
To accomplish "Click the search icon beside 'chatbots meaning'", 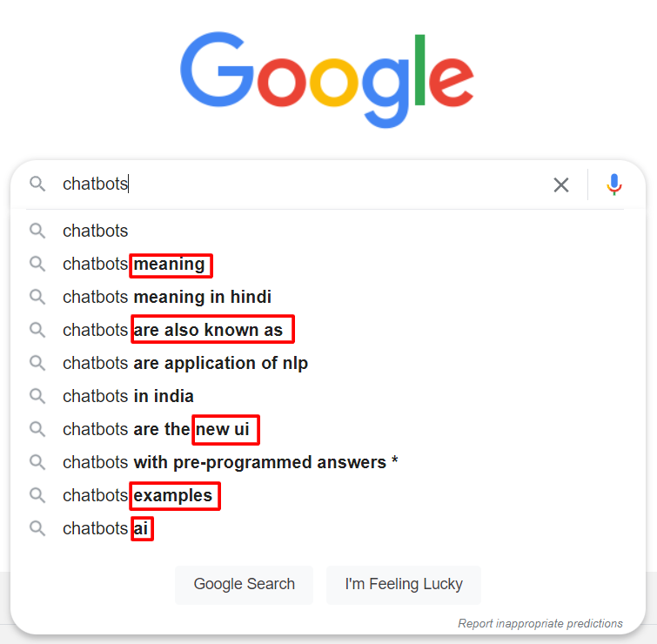I will (x=37, y=264).
